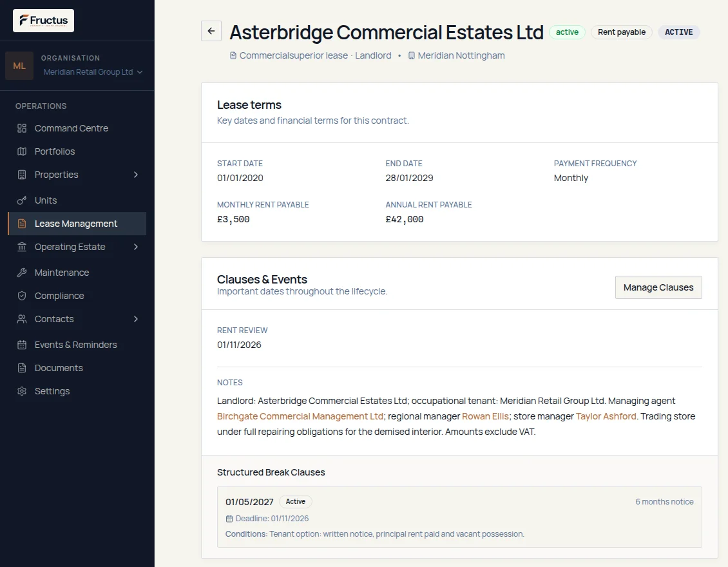This screenshot has width=728, height=567.
Task: Click the Lease Management document icon
Action: [22, 224]
